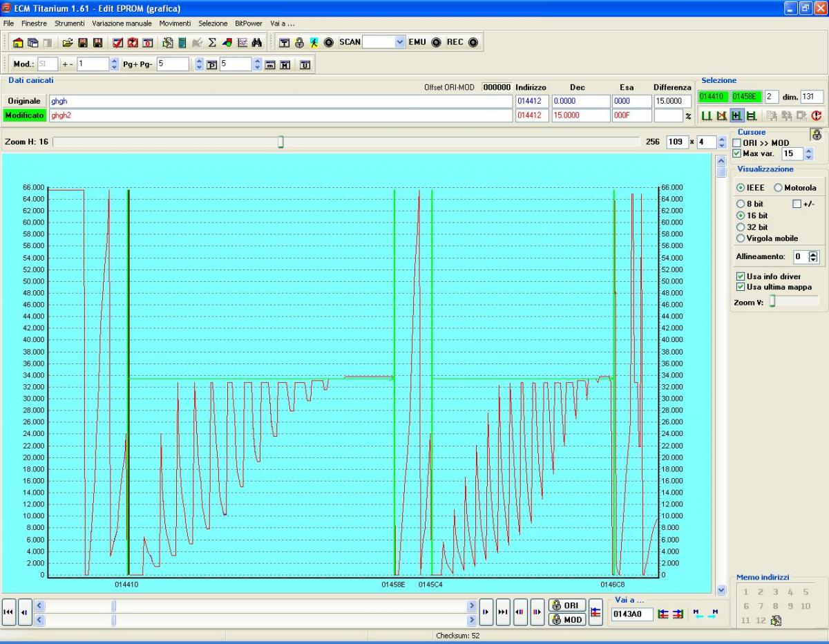Screen dimensions: 829x644
Task: Click the green Modificato button
Action: coord(24,115)
